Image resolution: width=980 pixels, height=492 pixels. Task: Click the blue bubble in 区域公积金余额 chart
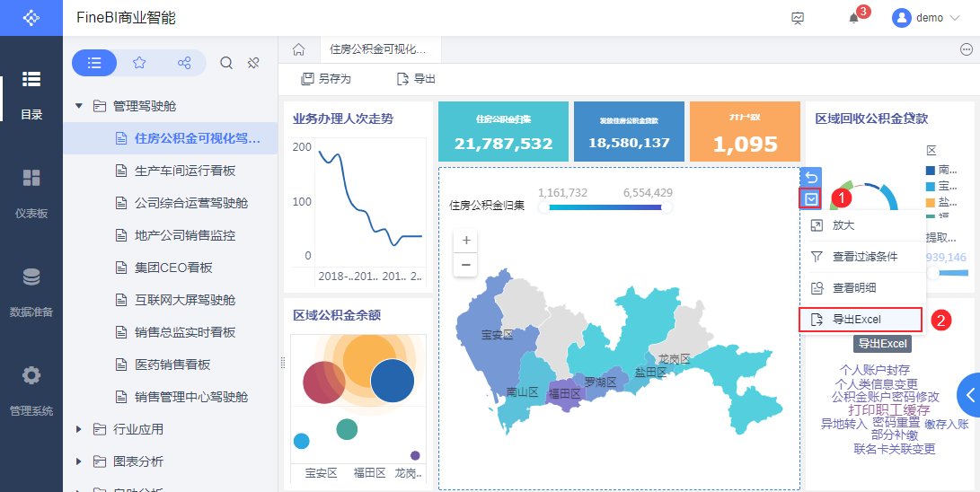coord(393,381)
